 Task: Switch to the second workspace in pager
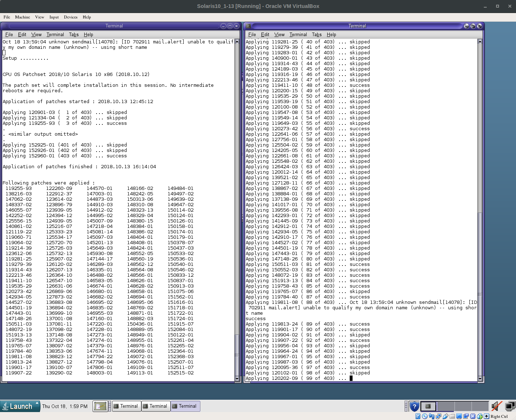click(445, 406)
